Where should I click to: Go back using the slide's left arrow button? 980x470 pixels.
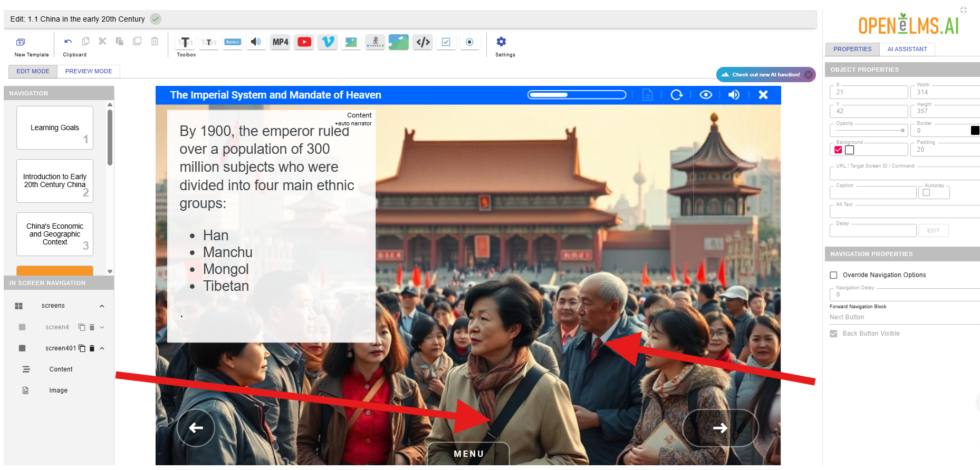click(x=196, y=428)
